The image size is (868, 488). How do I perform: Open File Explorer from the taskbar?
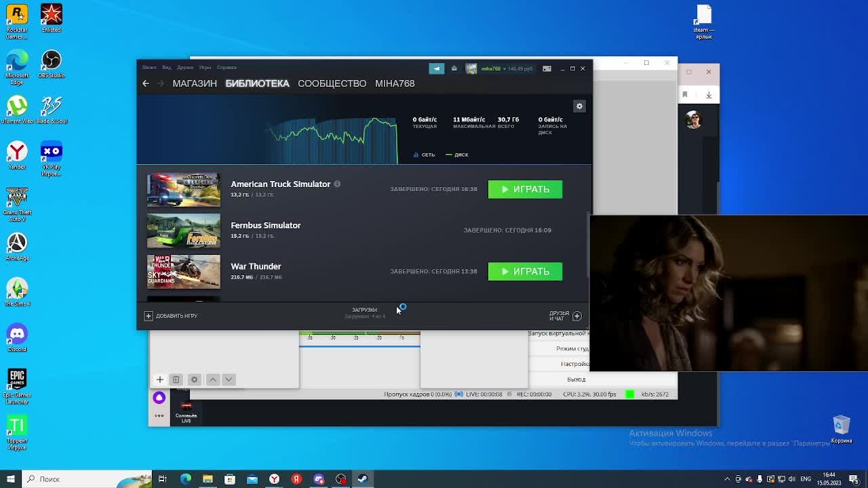coord(208,479)
